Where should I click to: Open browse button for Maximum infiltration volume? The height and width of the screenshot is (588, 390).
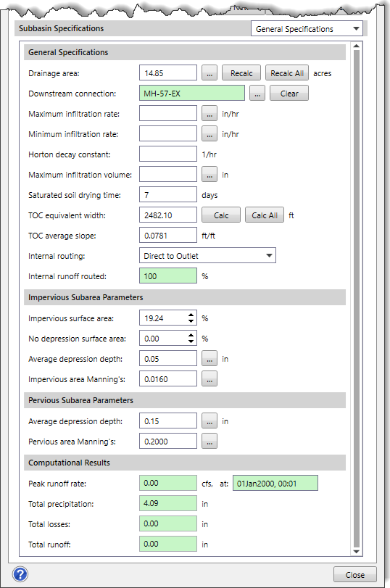209,174
